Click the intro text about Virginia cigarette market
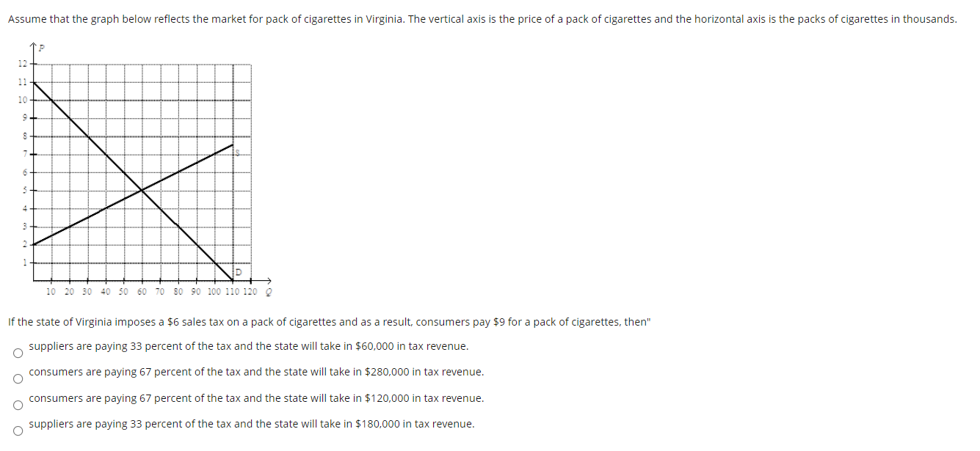This screenshot has height=451, width=980. pyautogui.click(x=482, y=19)
